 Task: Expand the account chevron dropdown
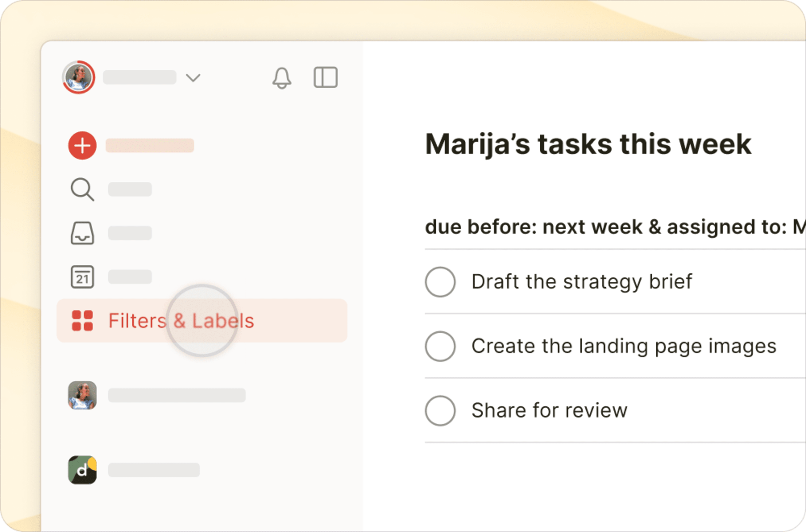coord(193,78)
